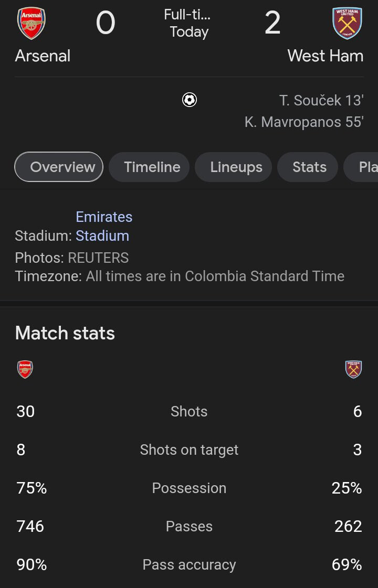Screen dimensions: 378x588
Task: Click the Shots on target row label
Action: (x=189, y=450)
